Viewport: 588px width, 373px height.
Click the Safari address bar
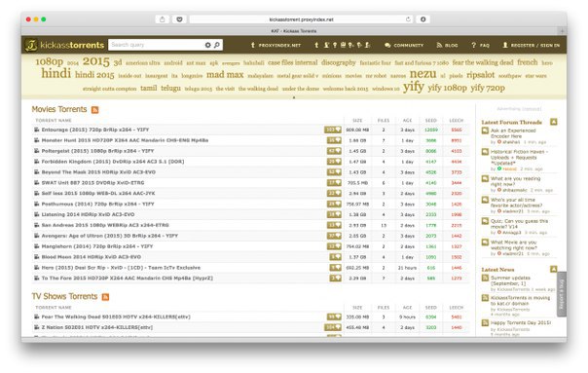(x=301, y=19)
